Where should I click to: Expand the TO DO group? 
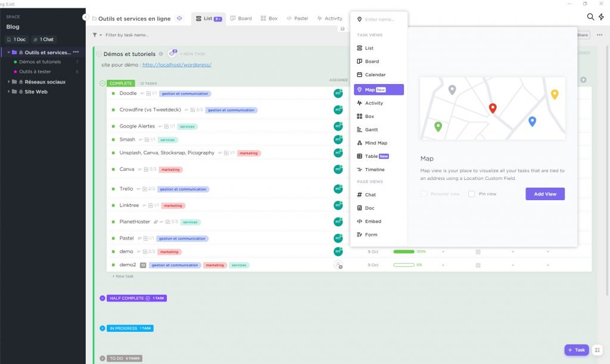(x=102, y=358)
